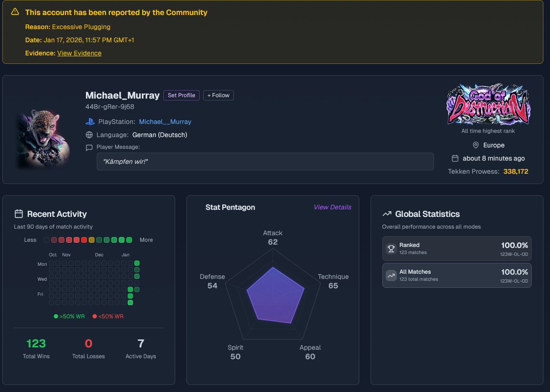Viewport: 550px width, 392px height.
Task: Select the All Matches statistics row
Action: [x=457, y=275]
